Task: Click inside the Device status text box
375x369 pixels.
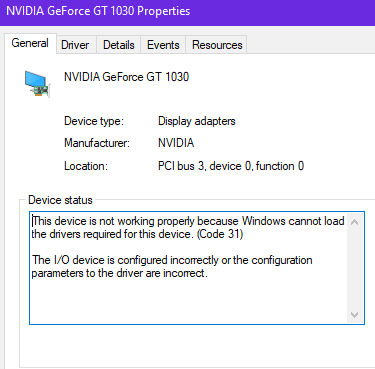Action: click(x=197, y=268)
